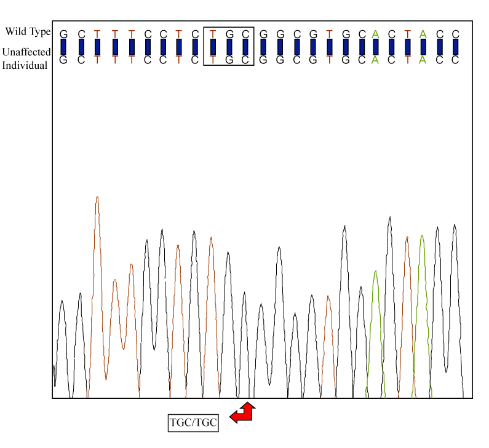This screenshot has height=448, width=489.
Task: Select the G of the boxed codon, Wild Type row
Action: point(229,34)
